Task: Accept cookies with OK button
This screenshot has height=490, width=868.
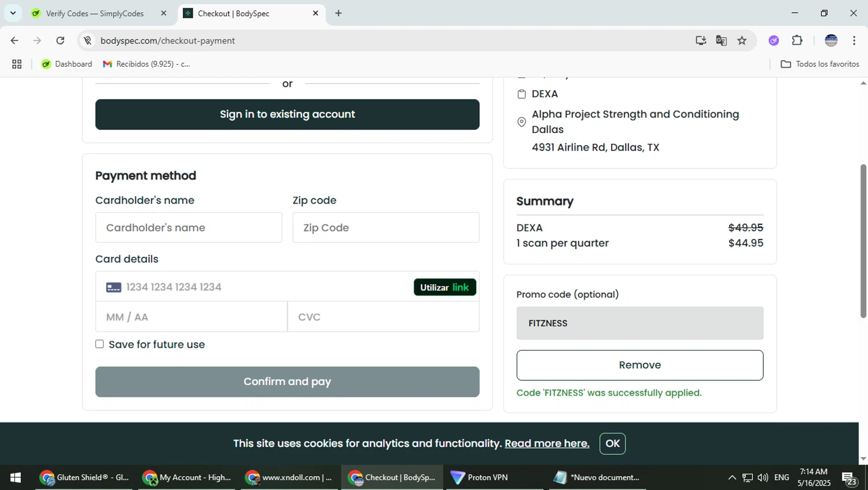Action: tap(612, 444)
